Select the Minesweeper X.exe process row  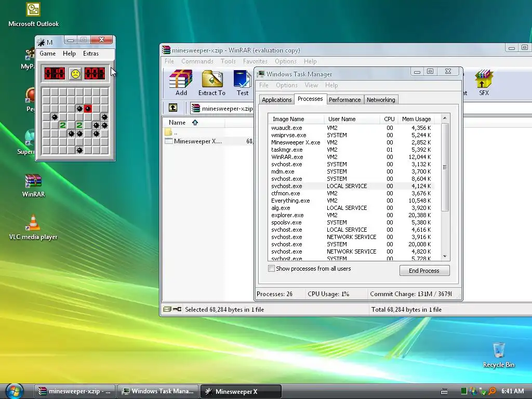pyautogui.click(x=351, y=142)
